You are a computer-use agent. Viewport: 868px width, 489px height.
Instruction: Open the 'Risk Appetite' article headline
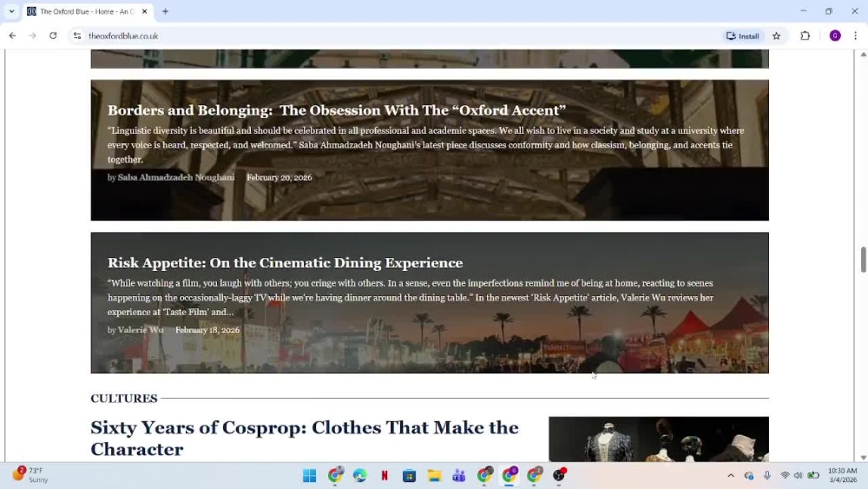285,262
